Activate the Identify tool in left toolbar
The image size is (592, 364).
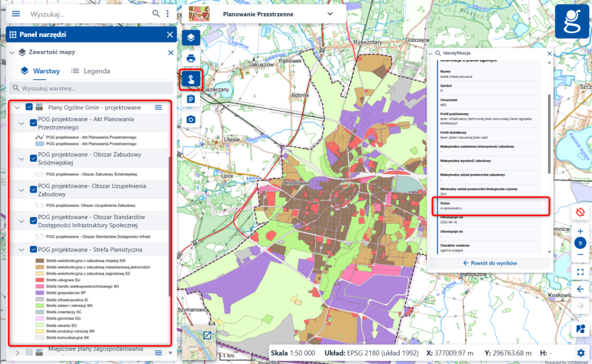(x=191, y=79)
